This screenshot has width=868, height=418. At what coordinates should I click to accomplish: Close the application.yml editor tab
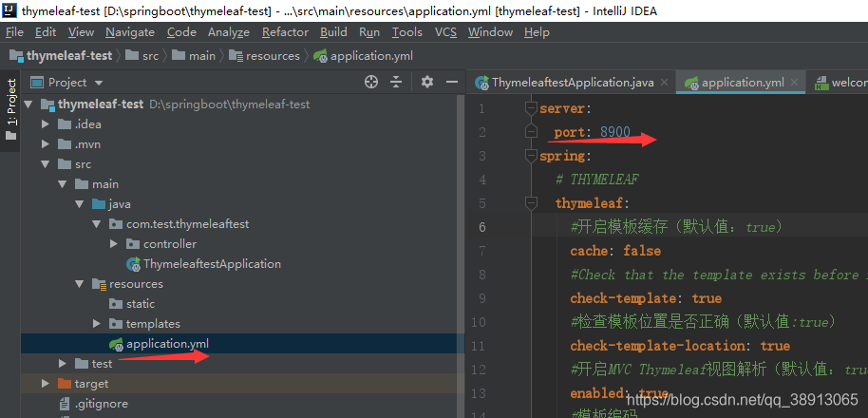click(794, 83)
